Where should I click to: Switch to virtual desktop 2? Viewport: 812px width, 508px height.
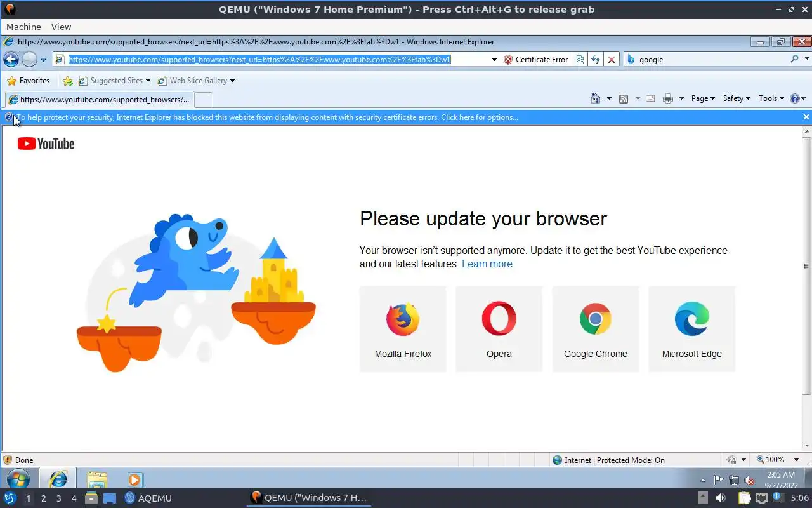(43, 498)
